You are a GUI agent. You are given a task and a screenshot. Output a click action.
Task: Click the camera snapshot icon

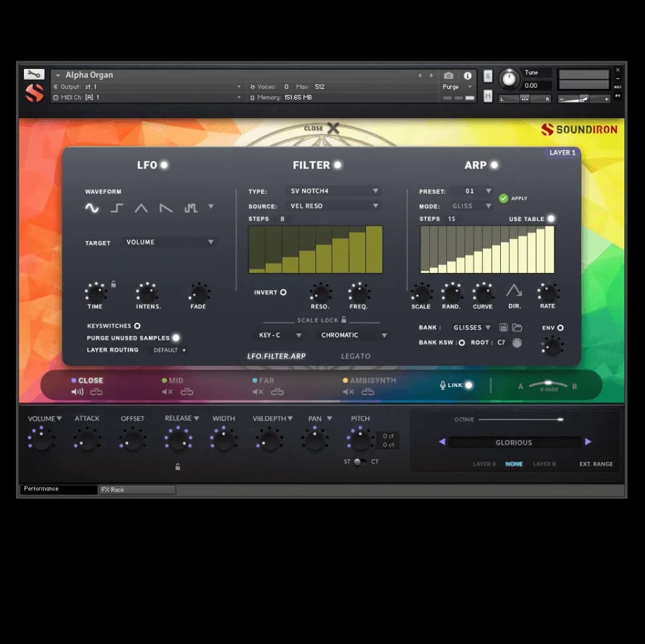tap(448, 76)
